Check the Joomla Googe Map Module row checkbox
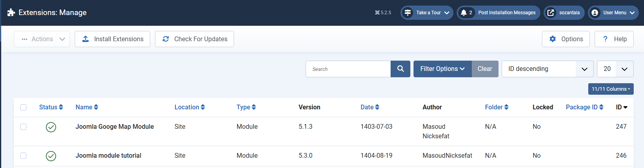Viewport: 644px width, 168px height. point(23,127)
